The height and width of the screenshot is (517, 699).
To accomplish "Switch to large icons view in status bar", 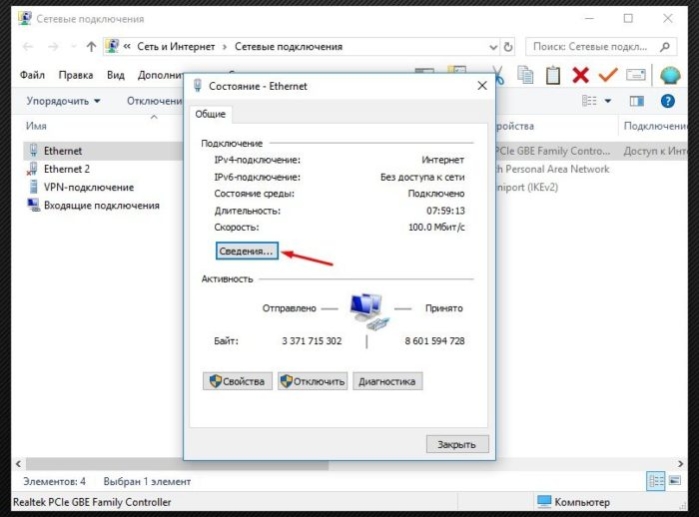I will point(675,480).
